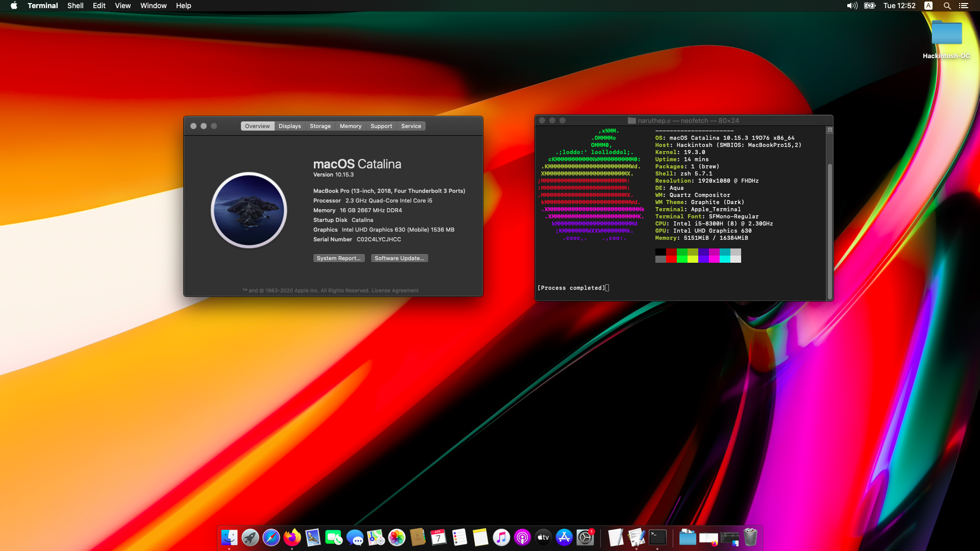The width and height of the screenshot is (980, 551).
Task: Open Apple TV app in dock
Action: pyautogui.click(x=543, y=537)
